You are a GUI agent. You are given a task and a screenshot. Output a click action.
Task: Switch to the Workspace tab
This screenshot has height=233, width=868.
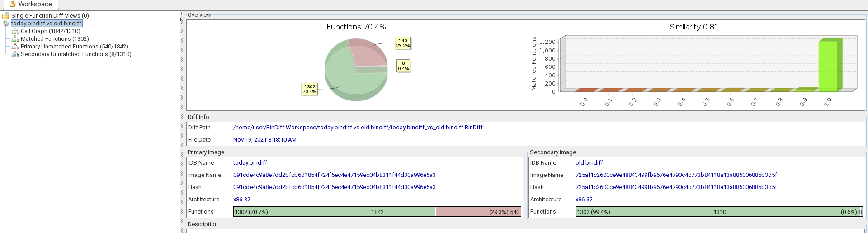(31, 5)
